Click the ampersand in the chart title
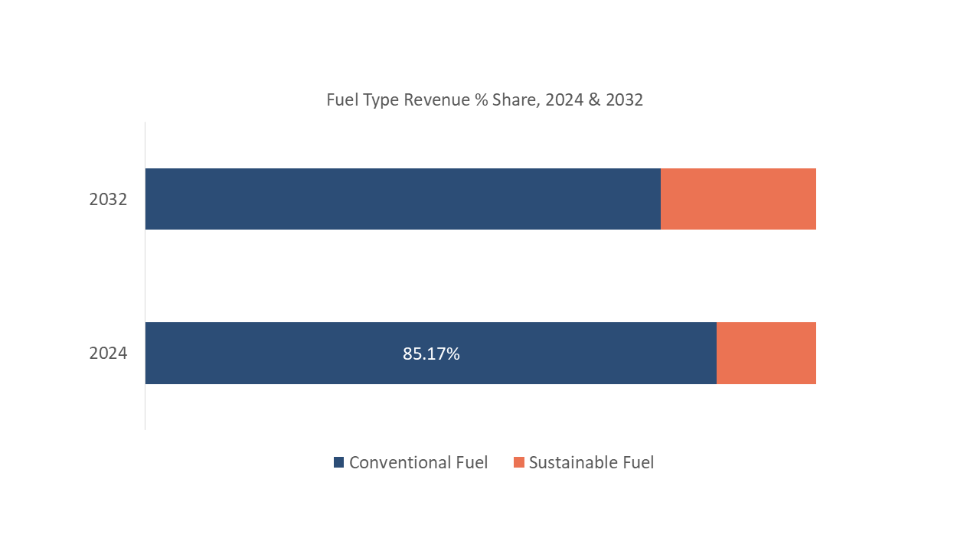Viewport: 980px width, 551px height. coord(593,99)
